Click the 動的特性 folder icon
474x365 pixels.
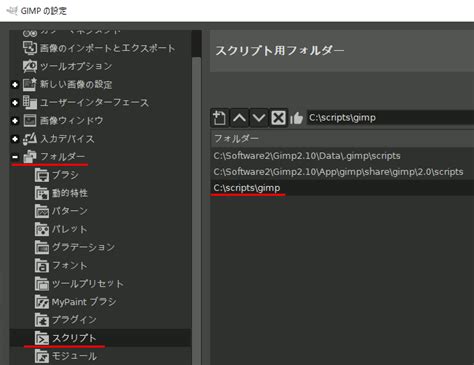coord(42,193)
